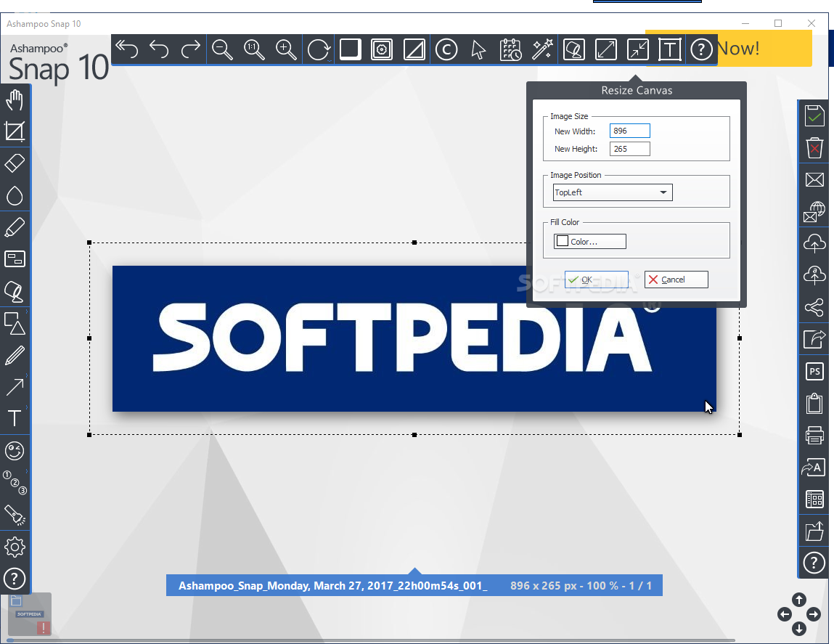Click the Undo All button in the top toolbar
Image resolution: width=834 pixels, height=644 pixels.
click(126, 49)
